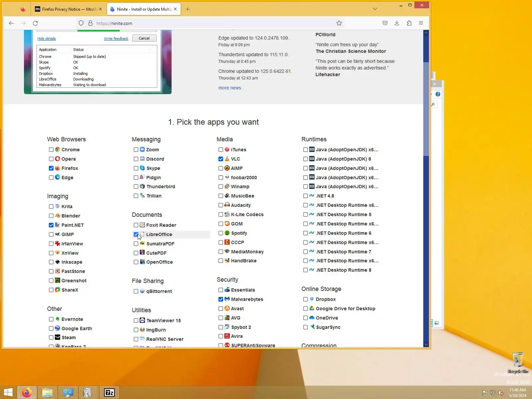
Task: Check the Foxit Reader checkbox
Action: (x=136, y=225)
